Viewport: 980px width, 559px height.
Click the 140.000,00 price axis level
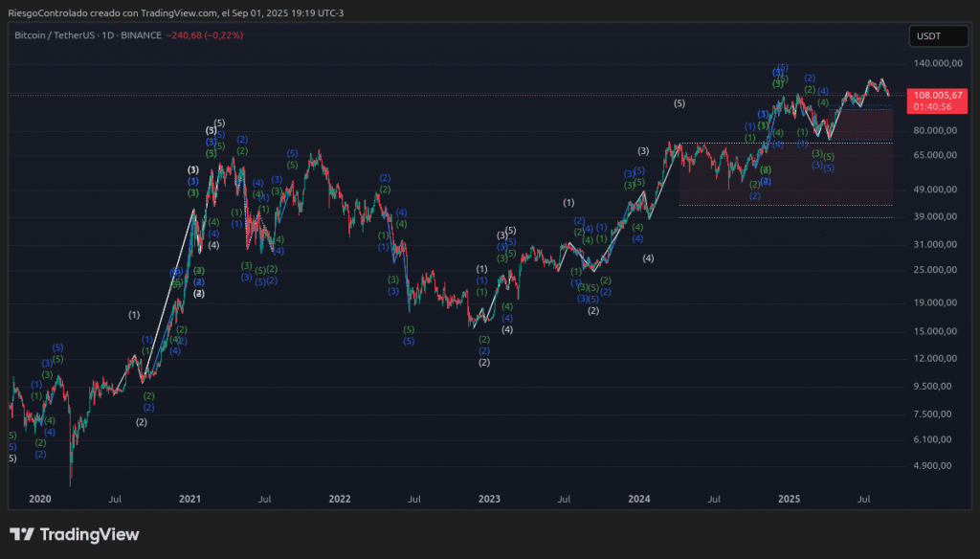[x=938, y=63]
